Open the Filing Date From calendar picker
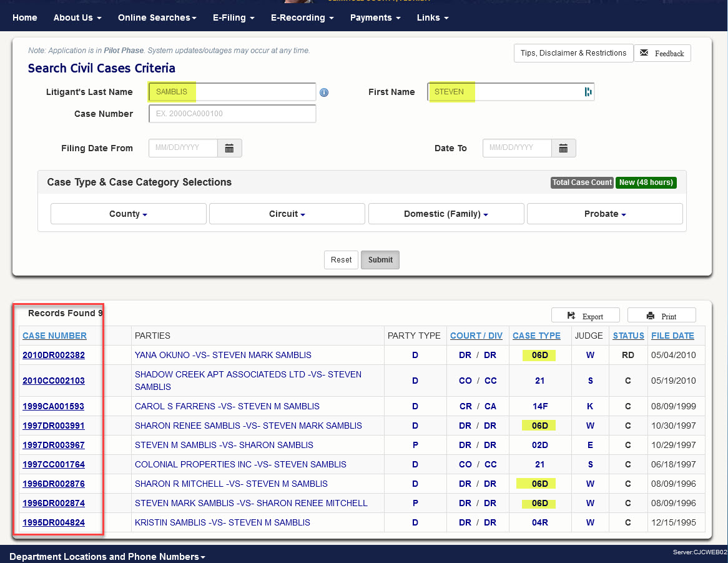 229,148
